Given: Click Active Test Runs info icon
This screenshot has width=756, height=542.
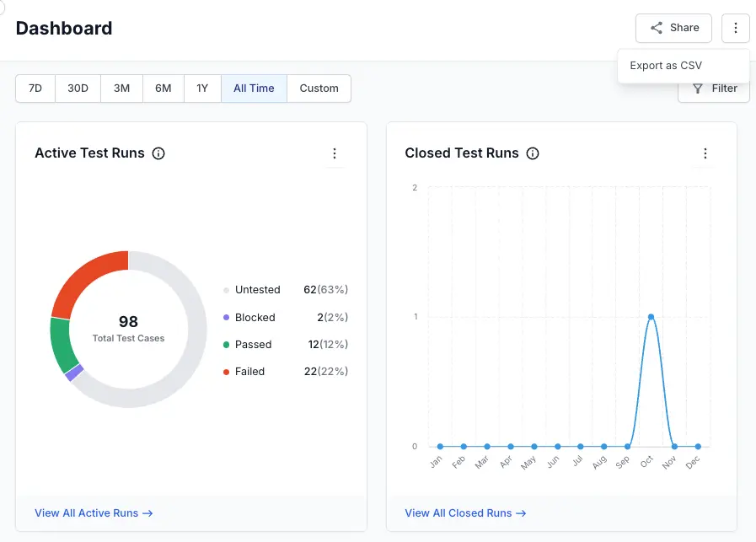Looking at the screenshot, I should pos(158,153).
